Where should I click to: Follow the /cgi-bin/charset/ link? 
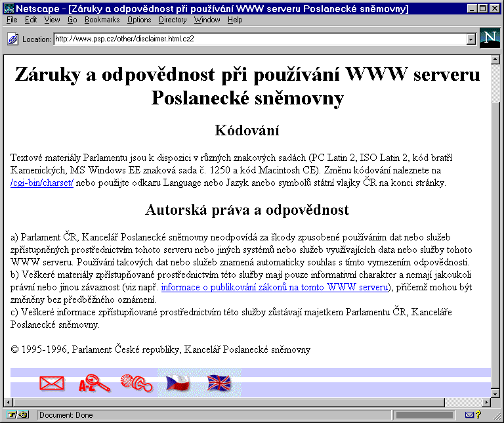pos(42,183)
